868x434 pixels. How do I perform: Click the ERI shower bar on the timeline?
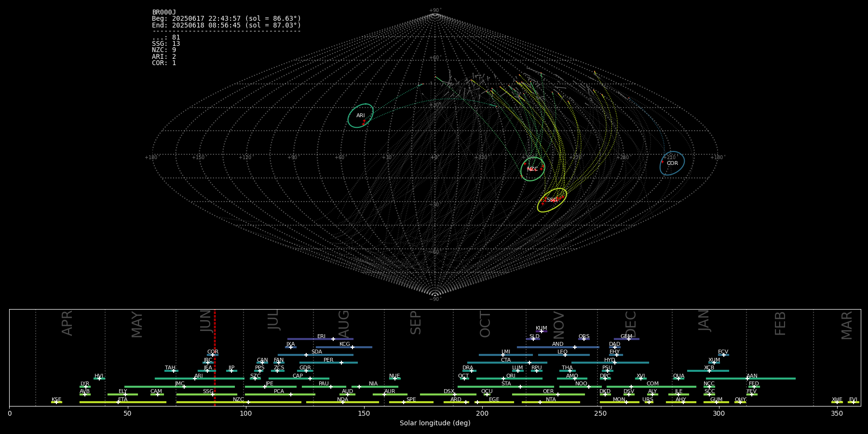tap(320, 339)
